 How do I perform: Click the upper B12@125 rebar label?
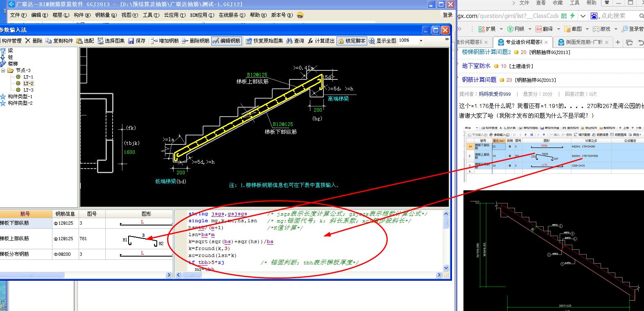point(257,75)
